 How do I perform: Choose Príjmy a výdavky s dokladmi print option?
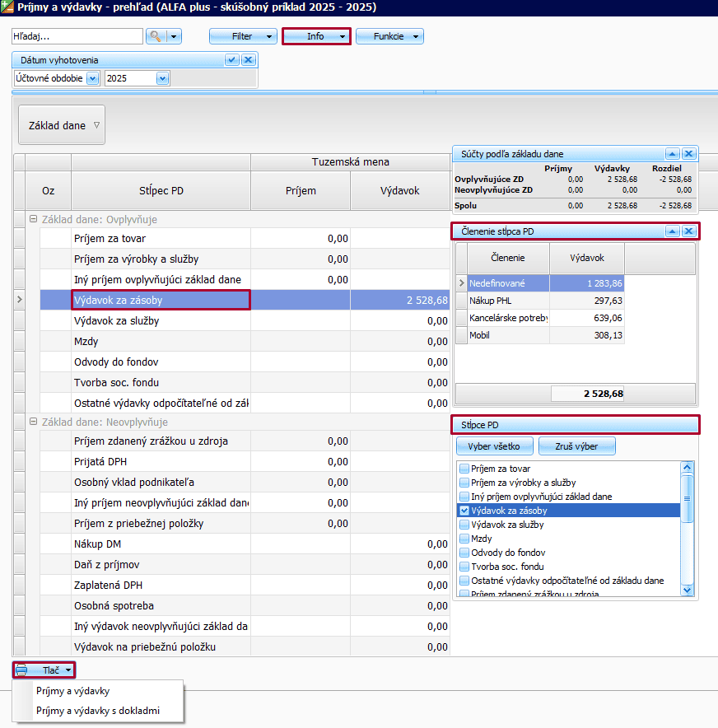(x=98, y=711)
